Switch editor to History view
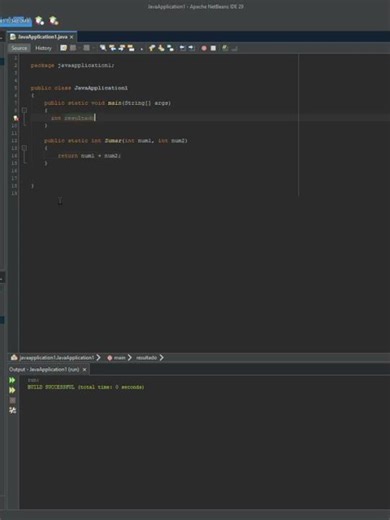The width and height of the screenshot is (390, 520). point(43,48)
